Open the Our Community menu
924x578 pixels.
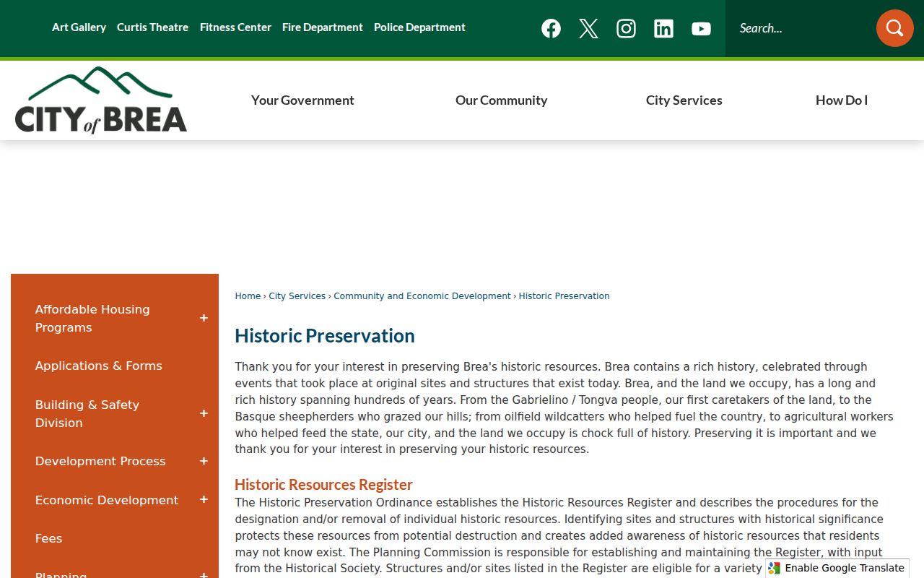pyautogui.click(x=501, y=100)
